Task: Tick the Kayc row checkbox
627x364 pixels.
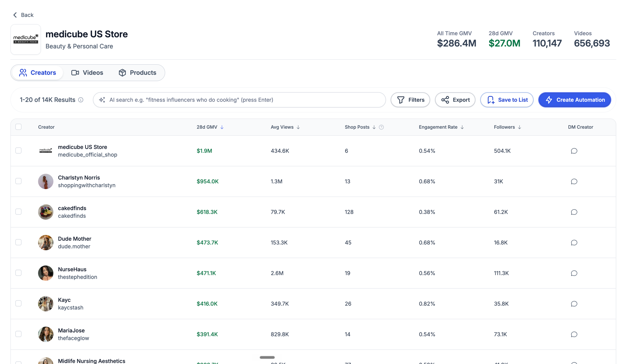Action: [18, 303]
